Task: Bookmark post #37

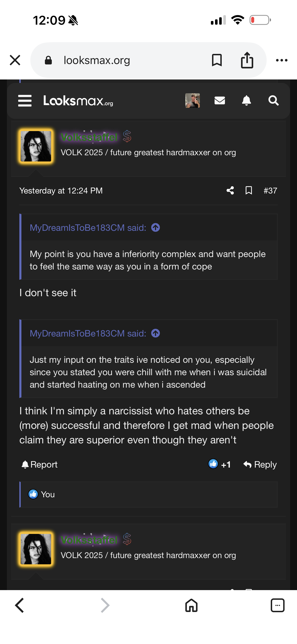Action: click(248, 190)
